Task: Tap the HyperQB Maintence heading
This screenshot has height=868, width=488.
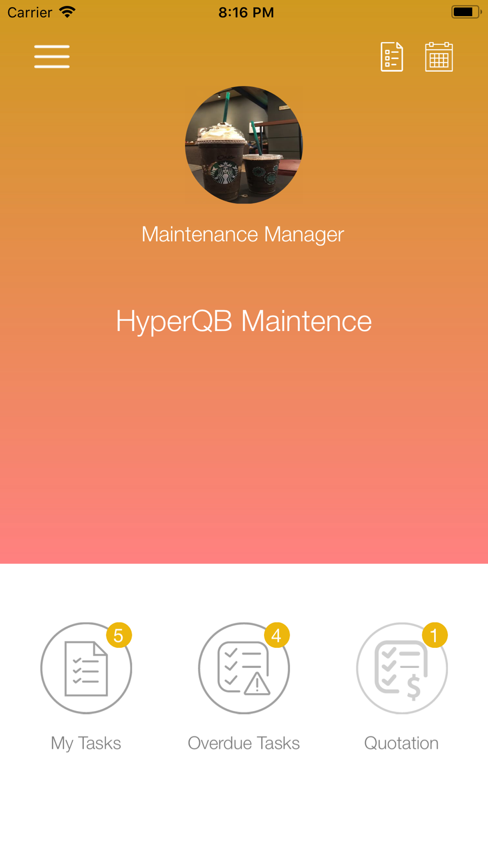Action: [x=244, y=322]
